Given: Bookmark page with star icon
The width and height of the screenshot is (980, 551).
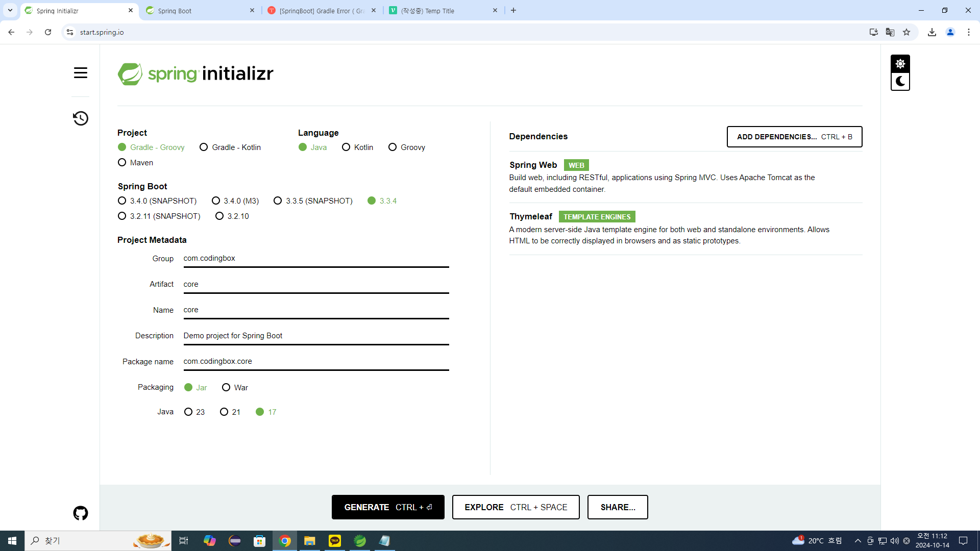Looking at the screenshot, I should coord(906,32).
